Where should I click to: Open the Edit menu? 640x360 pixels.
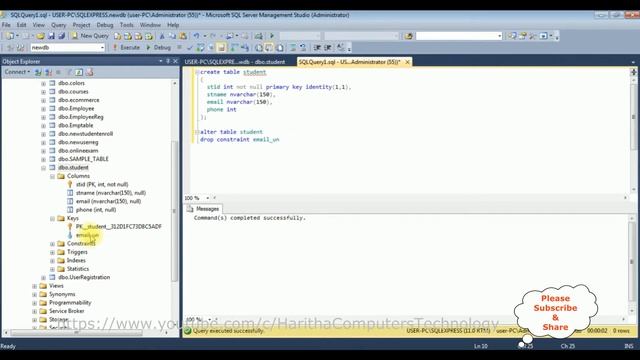click(x=21, y=25)
